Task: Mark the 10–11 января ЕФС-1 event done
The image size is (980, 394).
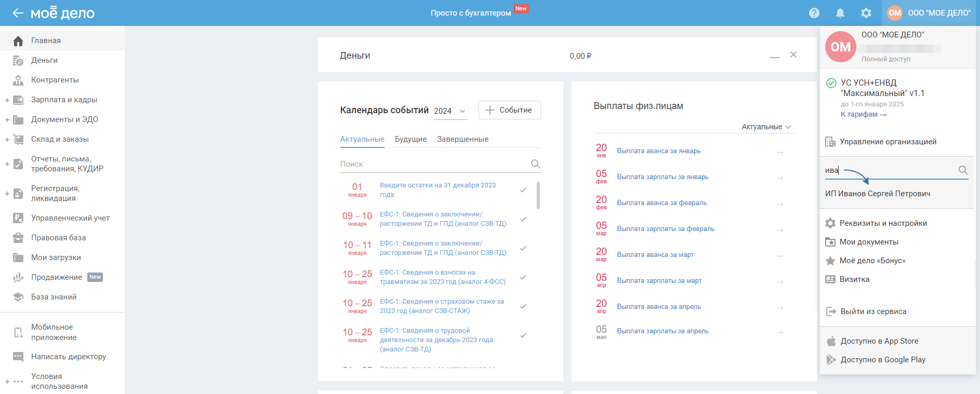Action: 523,248
